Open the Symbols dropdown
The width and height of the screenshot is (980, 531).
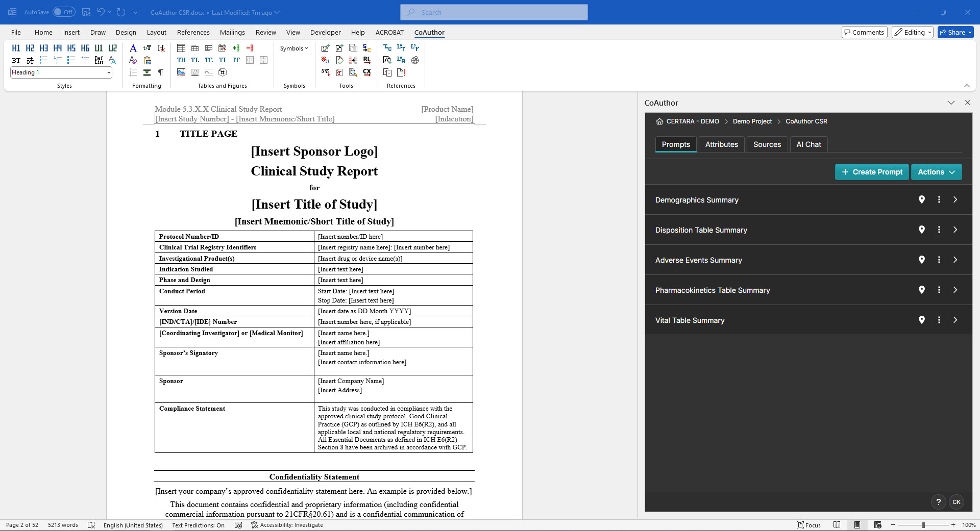tap(293, 48)
